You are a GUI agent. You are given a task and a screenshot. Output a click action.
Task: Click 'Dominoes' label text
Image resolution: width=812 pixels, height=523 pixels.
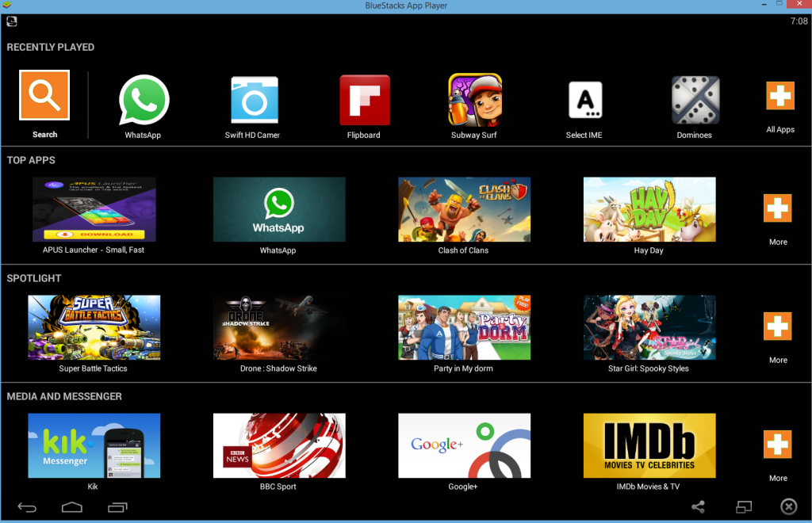click(694, 135)
